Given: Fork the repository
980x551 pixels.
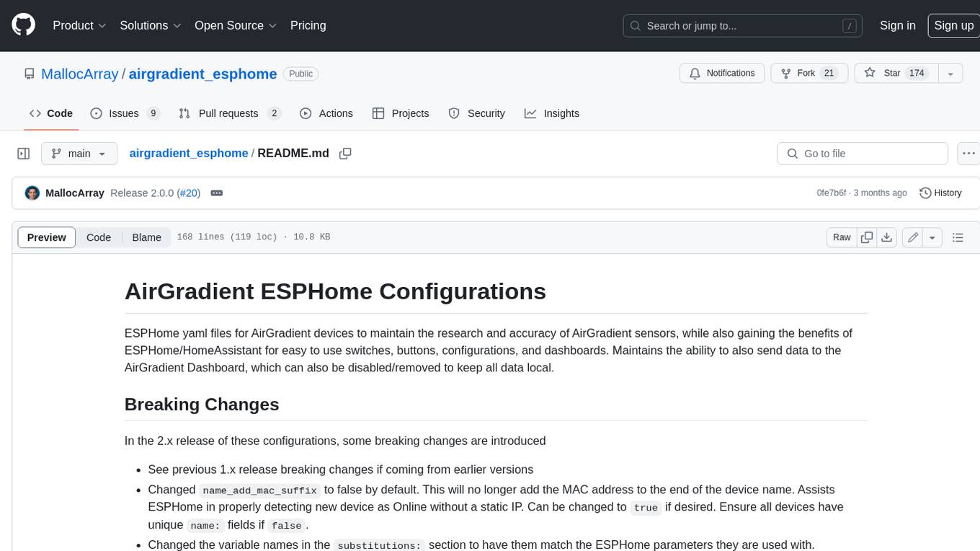Looking at the screenshot, I should click(x=809, y=73).
